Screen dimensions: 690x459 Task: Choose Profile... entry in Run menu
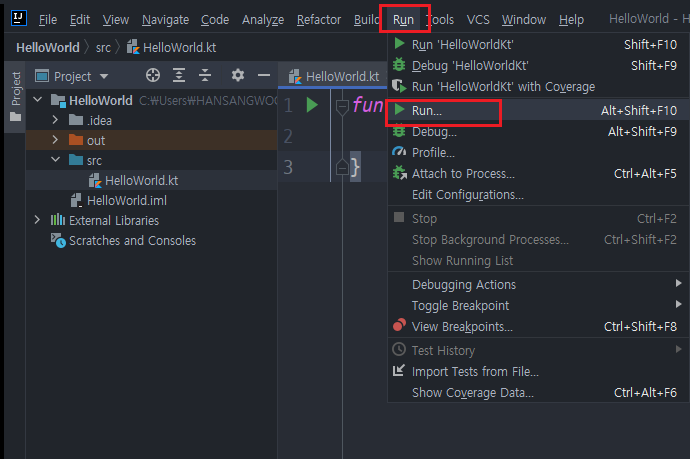(x=538, y=152)
